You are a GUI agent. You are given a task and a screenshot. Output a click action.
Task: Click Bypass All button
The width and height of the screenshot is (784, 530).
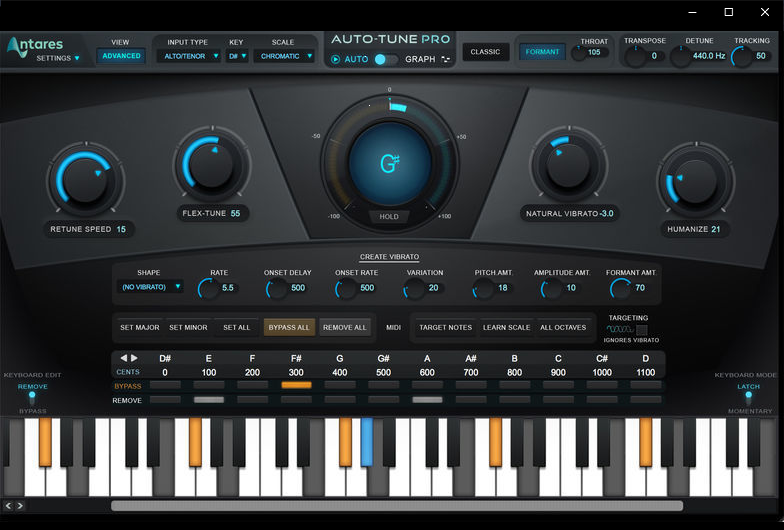point(289,328)
